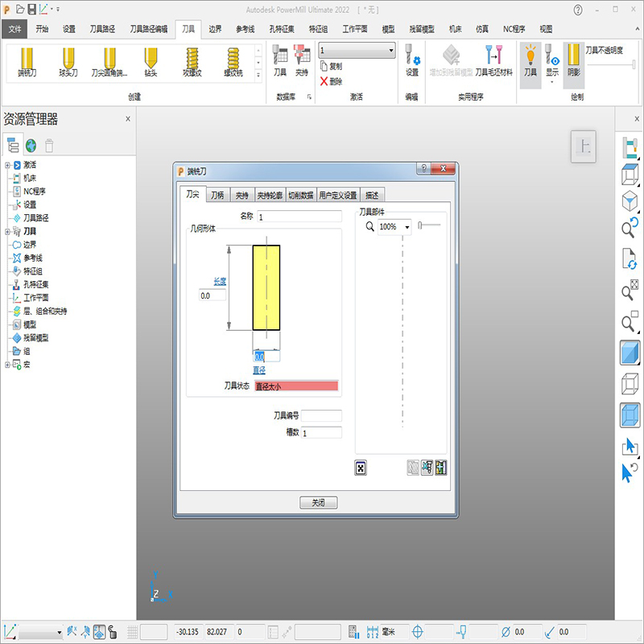The width and height of the screenshot is (644, 644).
Task: Create a Thread Mill tool
Action: 233,63
